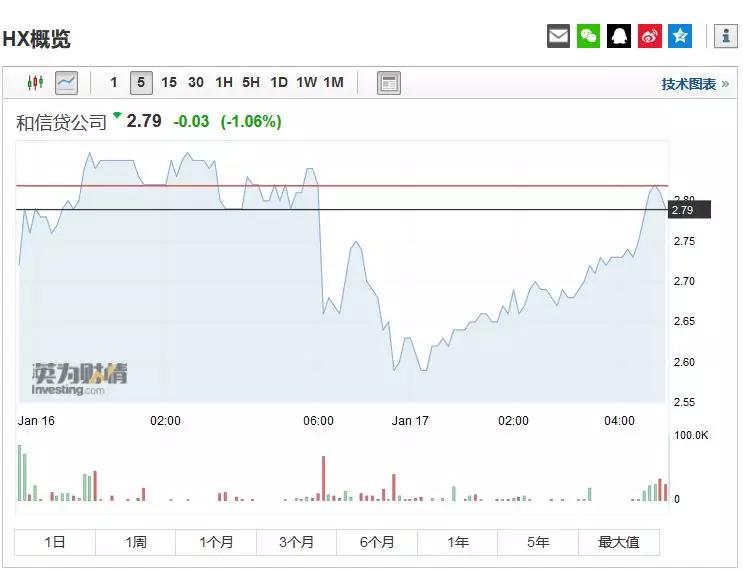This screenshot has height=571, width=743.
Task: Show the 最大值 full range
Action: (618, 542)
